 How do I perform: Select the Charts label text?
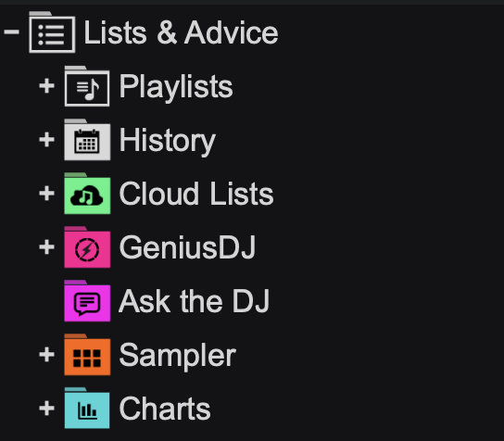click(165, 409)
